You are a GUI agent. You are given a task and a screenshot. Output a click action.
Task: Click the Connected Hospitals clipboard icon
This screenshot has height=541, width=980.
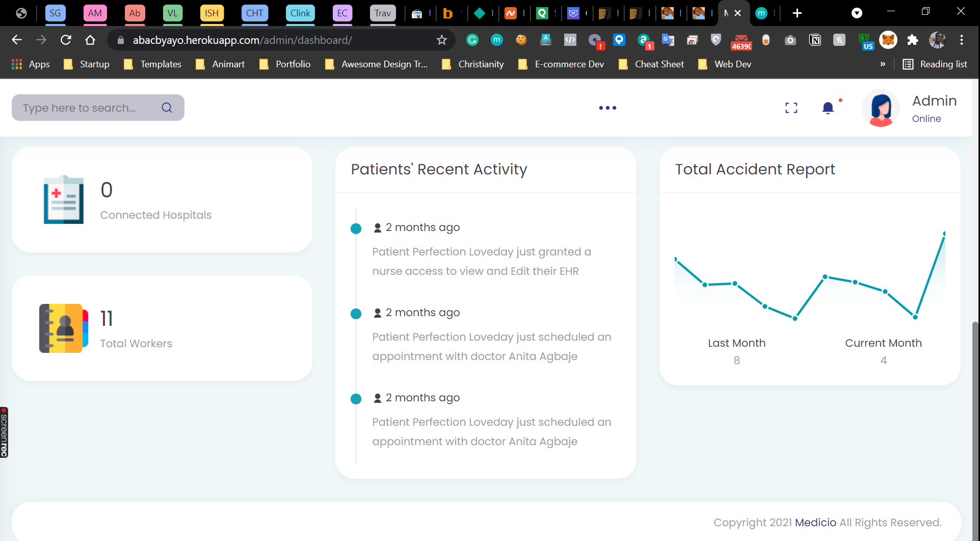(x=64, y=199)
